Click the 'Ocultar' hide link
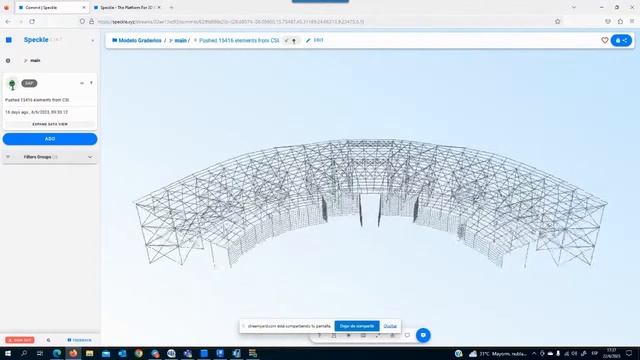This screenshot has width=640, height=360. pos(390,326)
